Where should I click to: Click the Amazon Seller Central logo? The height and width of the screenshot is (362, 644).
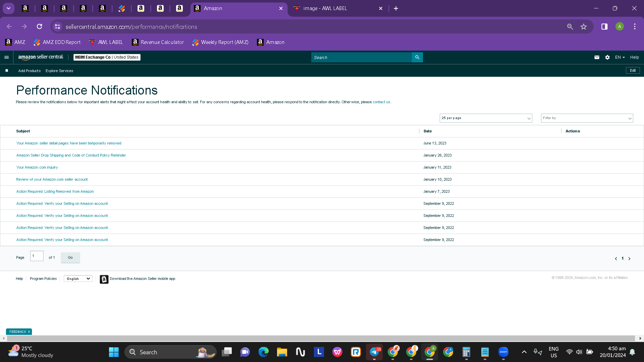click(41, 57)
